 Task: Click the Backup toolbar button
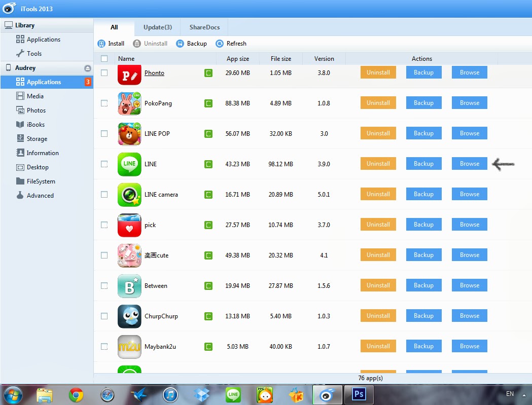click(x=191, y=44)
